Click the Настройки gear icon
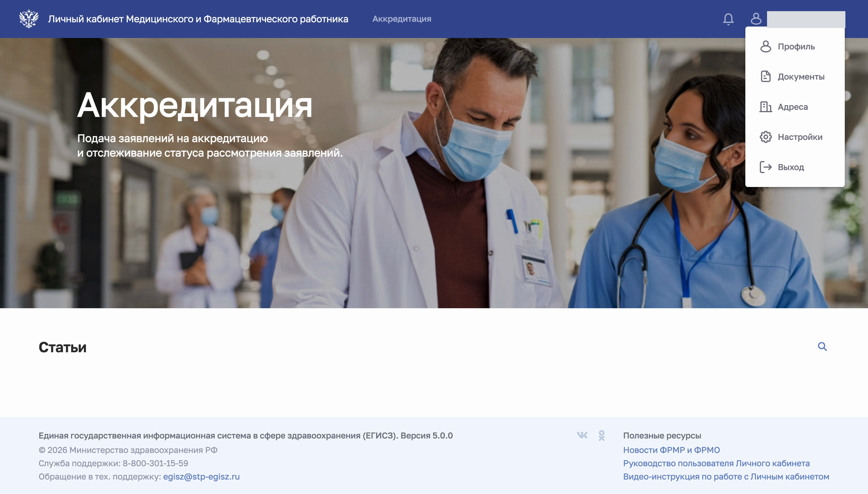 point(766,137)
